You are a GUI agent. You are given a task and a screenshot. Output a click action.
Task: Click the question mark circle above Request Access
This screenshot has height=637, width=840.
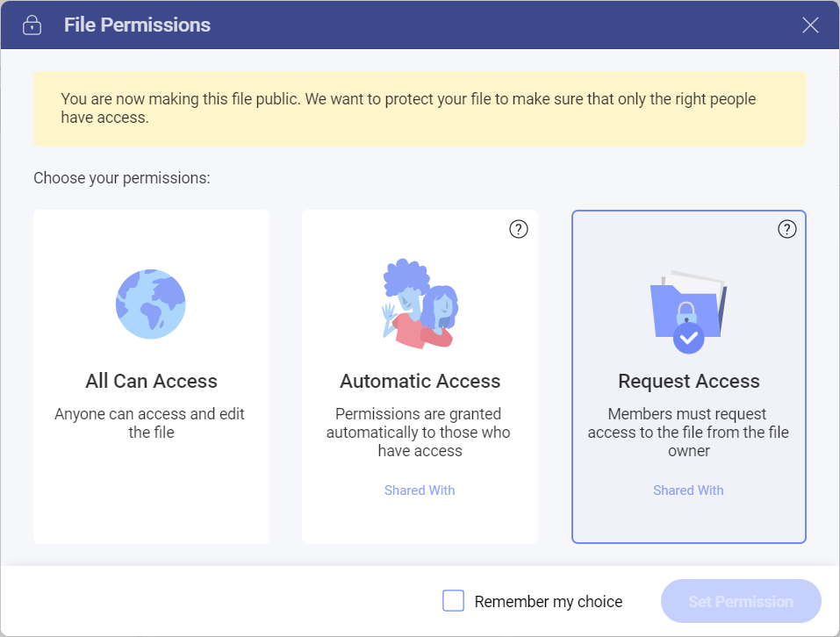[x=786, y=228]
